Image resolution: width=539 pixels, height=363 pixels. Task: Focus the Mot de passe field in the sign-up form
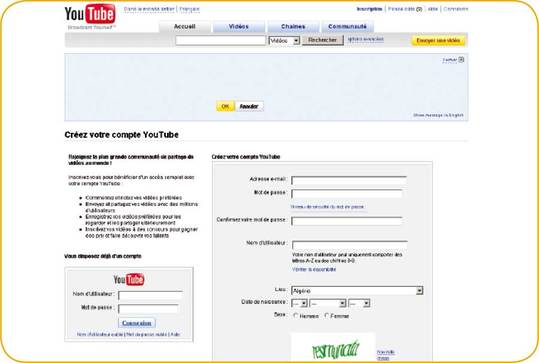(347, 194)
